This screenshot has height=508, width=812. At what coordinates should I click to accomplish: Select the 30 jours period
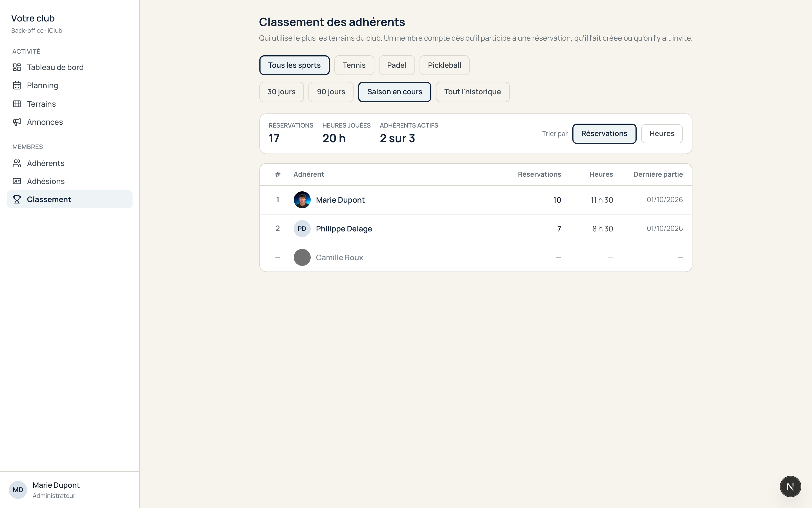pyautogui.click(x=281, y=92)
